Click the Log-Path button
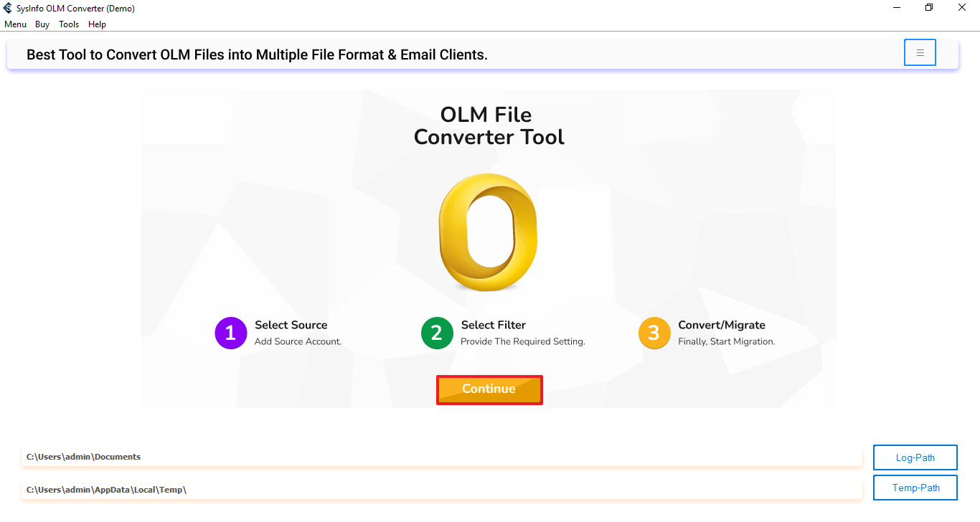Image resolution: width=980 pixels, height=522 pixels. point(915,457)
